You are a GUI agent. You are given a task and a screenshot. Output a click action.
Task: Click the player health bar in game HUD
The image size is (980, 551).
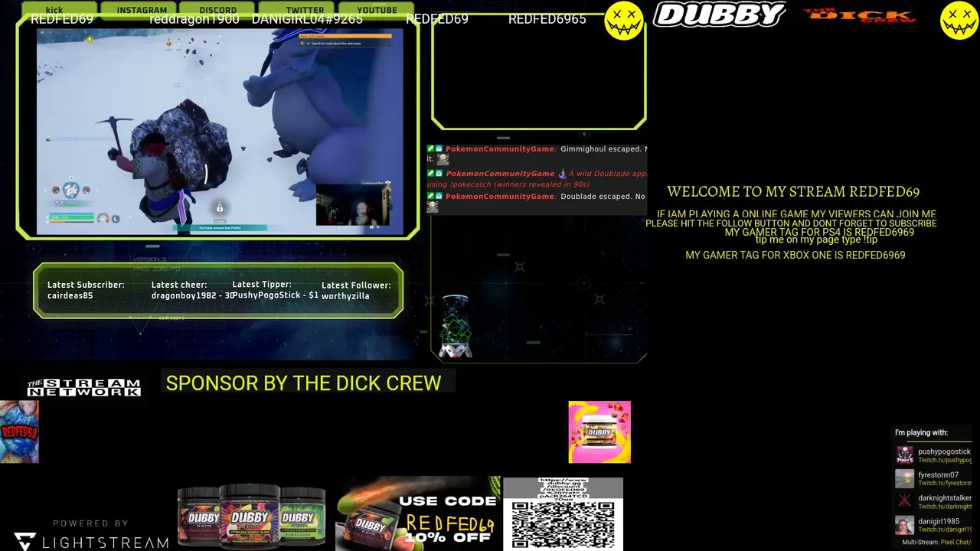[x=72, y=217]
